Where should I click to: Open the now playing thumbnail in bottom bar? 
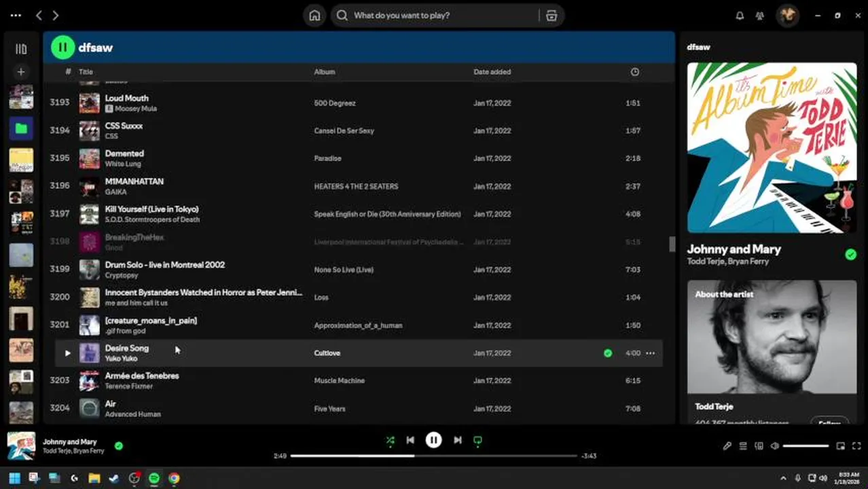tap(21, 446)
